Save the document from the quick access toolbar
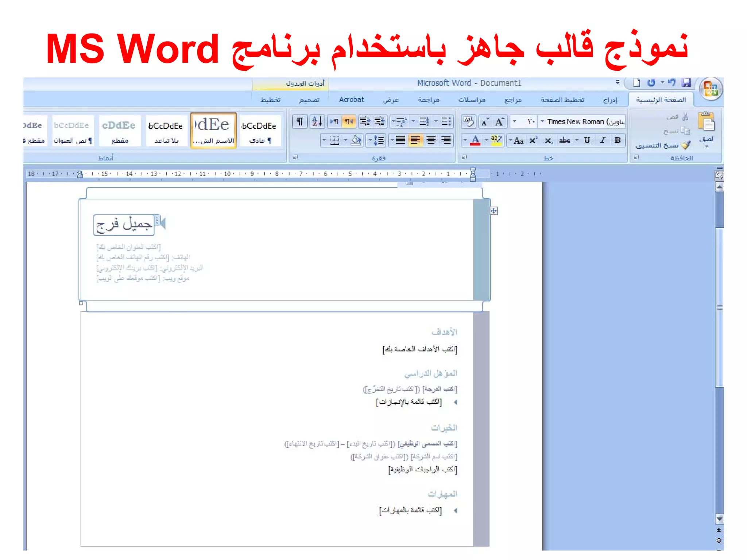The height and width of the screenshot is (560, 747). coord(686,83)
